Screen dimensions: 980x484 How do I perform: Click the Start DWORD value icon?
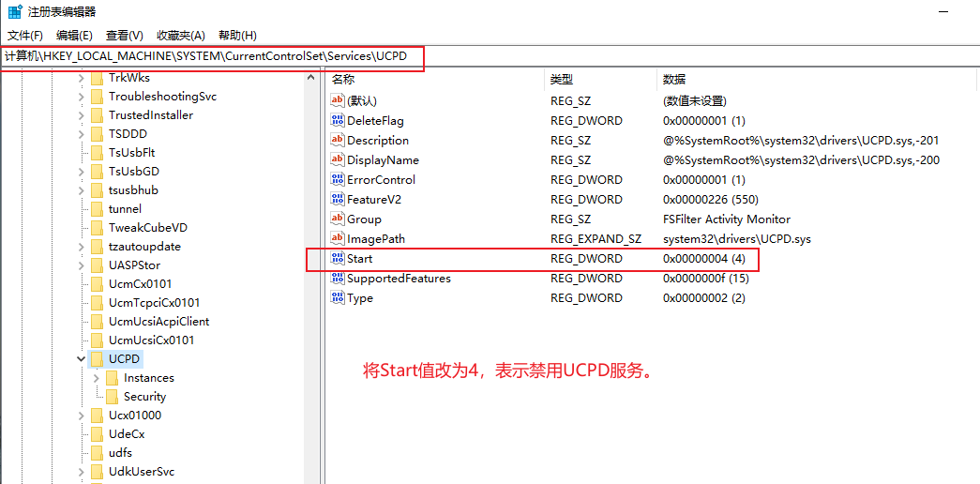pyautogui.click(x=338, y=258)
